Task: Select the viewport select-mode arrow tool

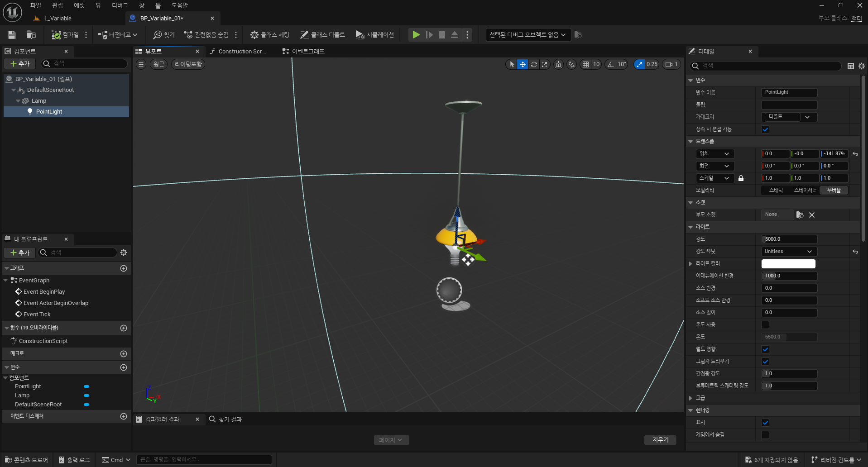Action: coord(512,64)
